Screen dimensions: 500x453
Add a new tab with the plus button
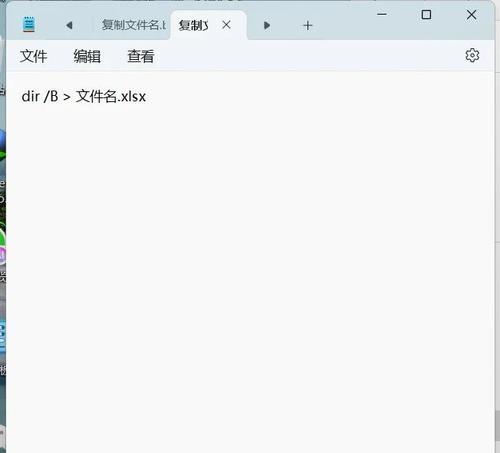tap(308, 26)
